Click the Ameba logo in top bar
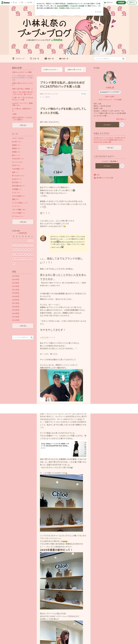The height and width of the screenshot is (644, 138). [x=5, y=2]
